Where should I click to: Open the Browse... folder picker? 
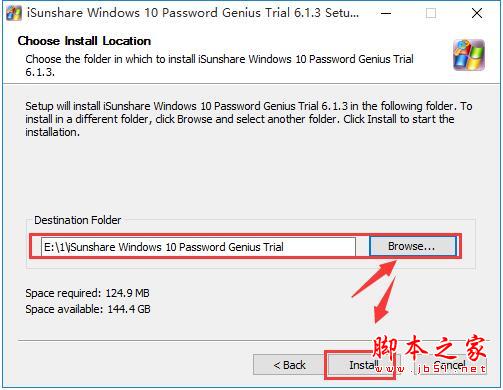(412, 246)
